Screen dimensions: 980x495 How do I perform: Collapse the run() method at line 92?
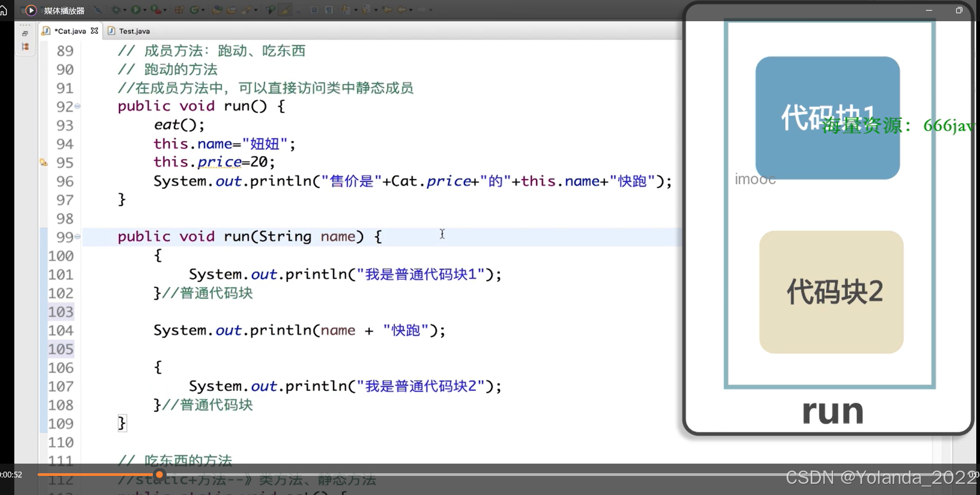point(77,106)
